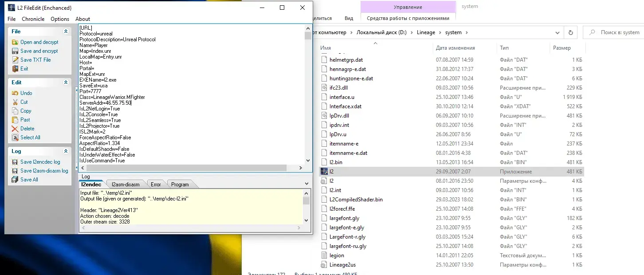
Task: Select the l2endec log tab
Action: (x=91, y=184)
